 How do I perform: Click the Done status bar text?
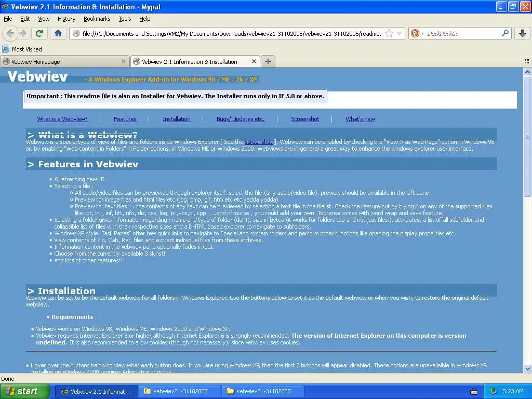7,379
